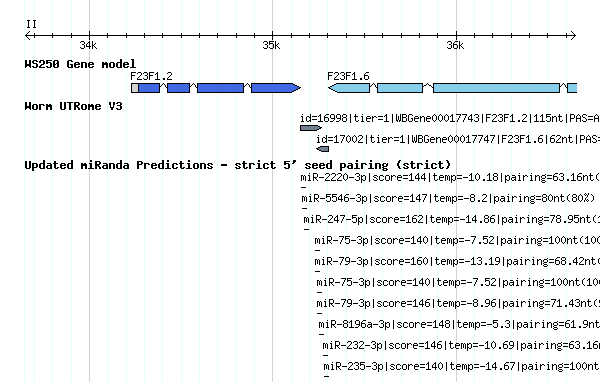Click the 36k ruler marker

[455, 46]
